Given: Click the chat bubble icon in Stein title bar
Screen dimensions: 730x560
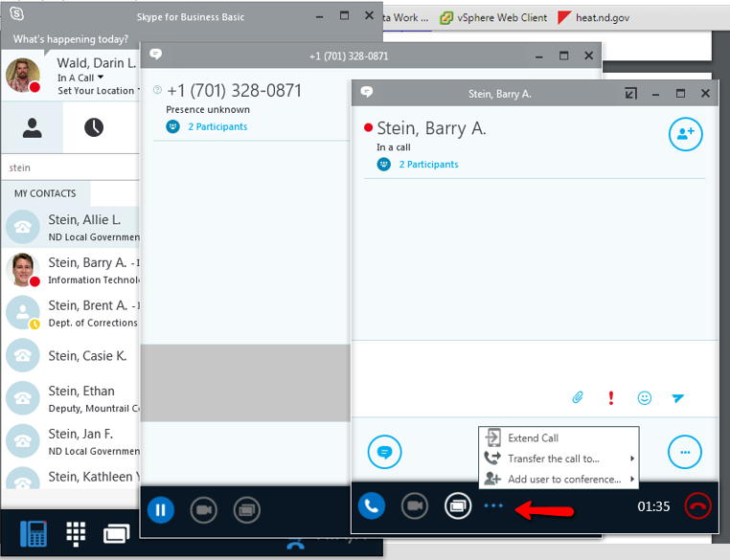Looking at the screenshot, I should 367,92.
